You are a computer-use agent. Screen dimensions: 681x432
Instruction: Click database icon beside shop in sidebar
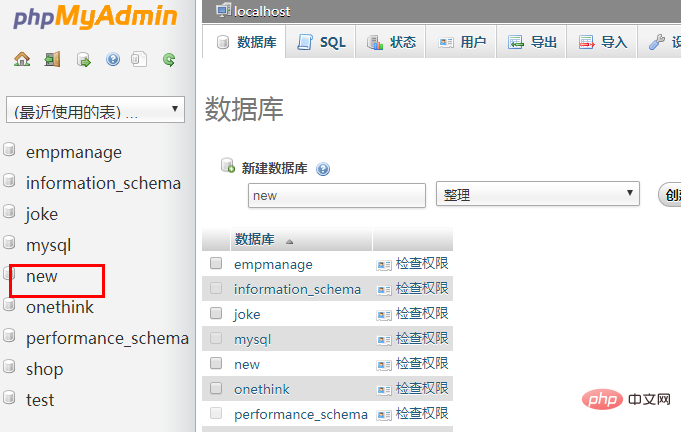9,366
